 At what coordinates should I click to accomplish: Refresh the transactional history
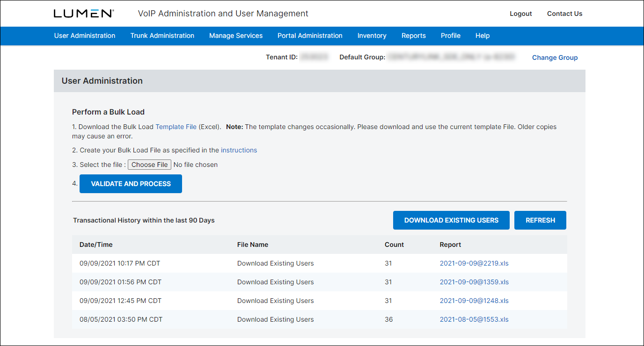540,220
